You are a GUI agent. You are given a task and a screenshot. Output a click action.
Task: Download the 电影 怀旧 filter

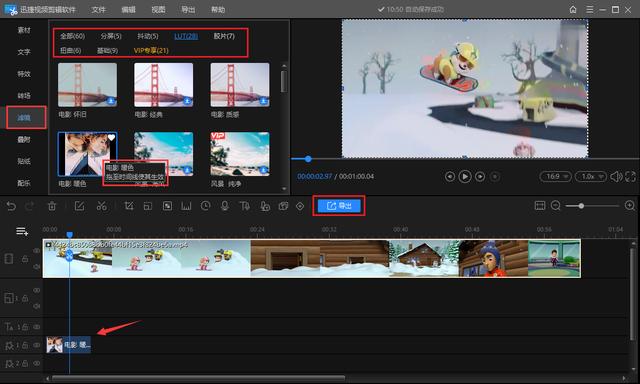[x=111, y=100]
